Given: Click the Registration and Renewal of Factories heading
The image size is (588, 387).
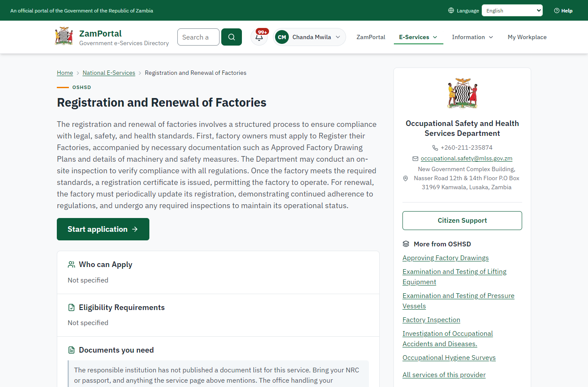Looking at the screenshot, I should (162, 102).
